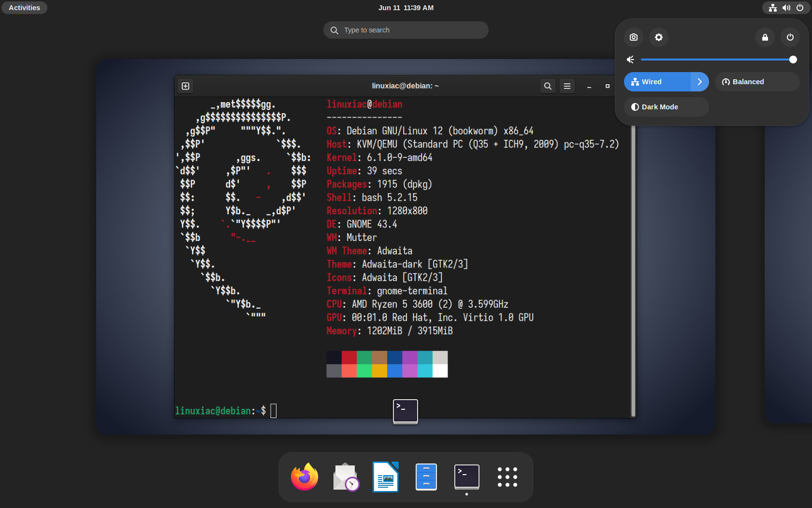Launch Firefox from the dock
The width and height of the screenshot is (812, 508).
[304, 477]
